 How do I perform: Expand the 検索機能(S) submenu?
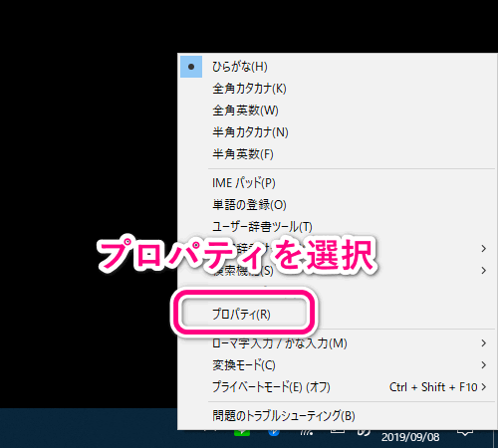coord(338,271)
